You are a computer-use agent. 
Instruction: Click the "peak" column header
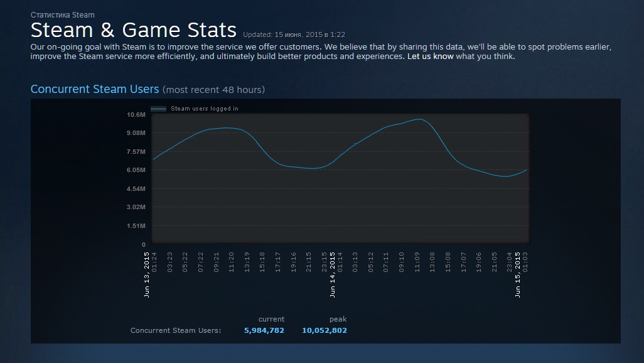[x=338, y=319]
